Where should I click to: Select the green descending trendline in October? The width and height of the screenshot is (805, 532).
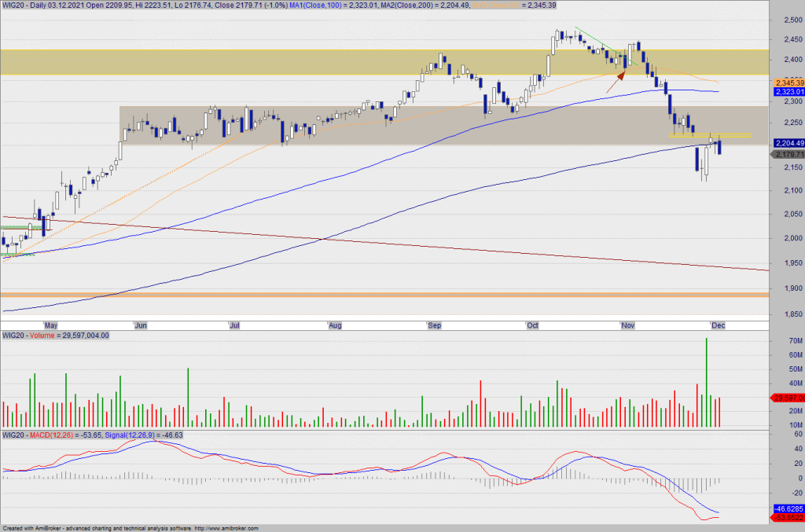coord(597,42)
